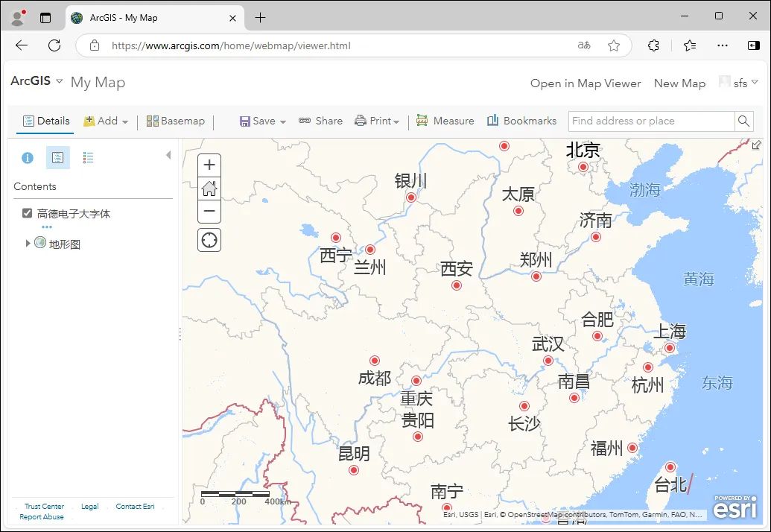Uncheck the 高德电子大字体 layer
The width and height of the screenshot is (771, 532).
[27, 213]
